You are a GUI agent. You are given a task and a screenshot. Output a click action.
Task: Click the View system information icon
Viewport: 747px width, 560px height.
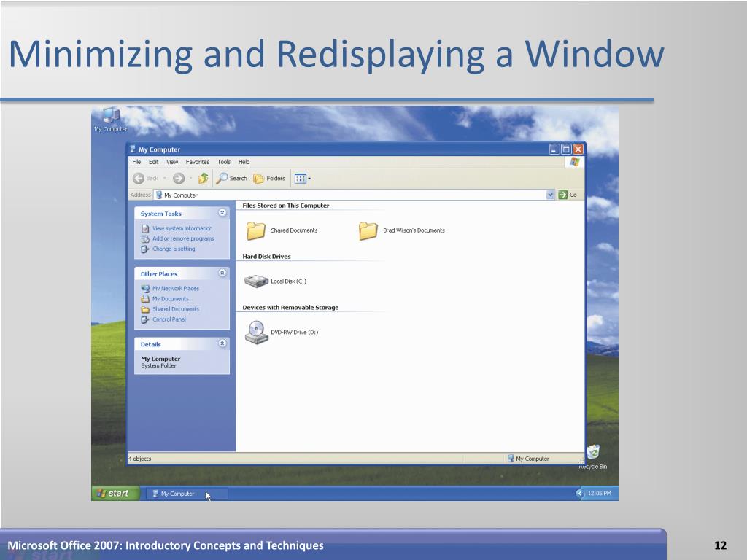coord(145,228)
